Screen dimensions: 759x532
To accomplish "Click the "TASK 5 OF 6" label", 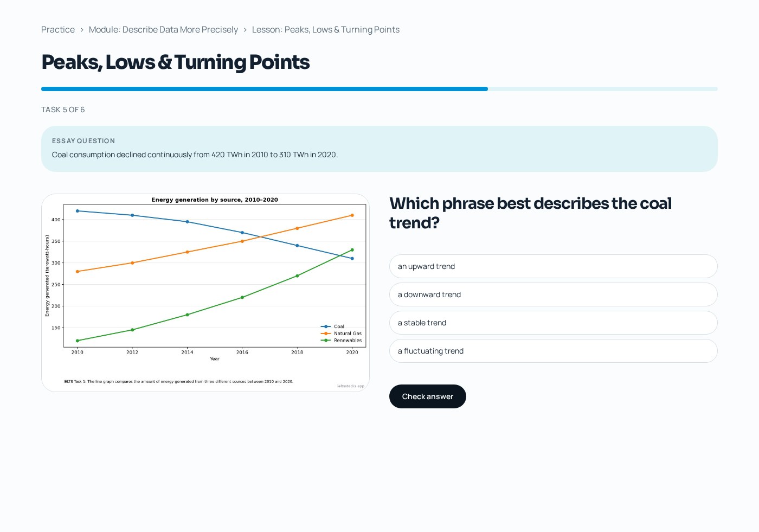I will 63,110.
